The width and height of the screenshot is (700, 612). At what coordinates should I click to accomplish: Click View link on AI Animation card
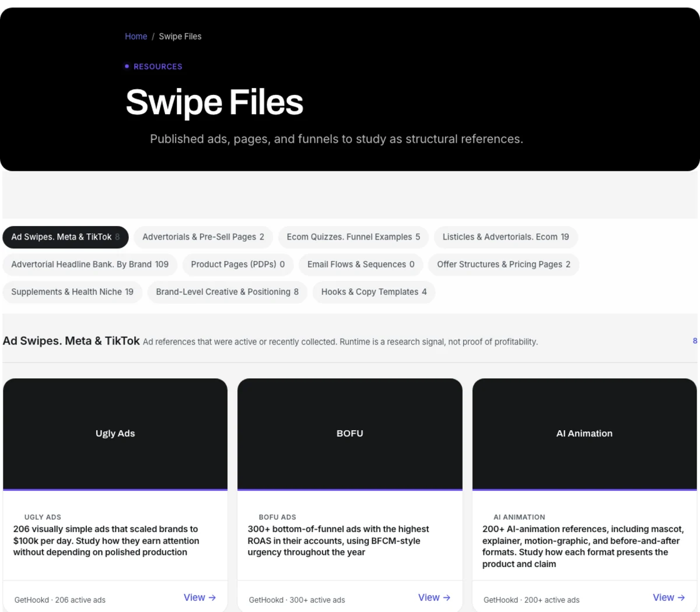[x=668, y=597]
